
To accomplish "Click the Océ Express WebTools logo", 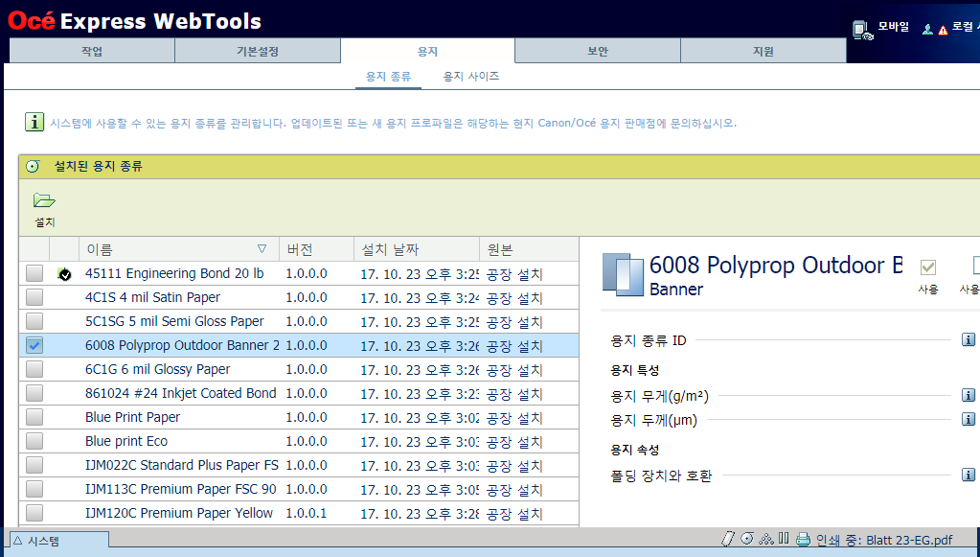I will [x=134, y=21].
